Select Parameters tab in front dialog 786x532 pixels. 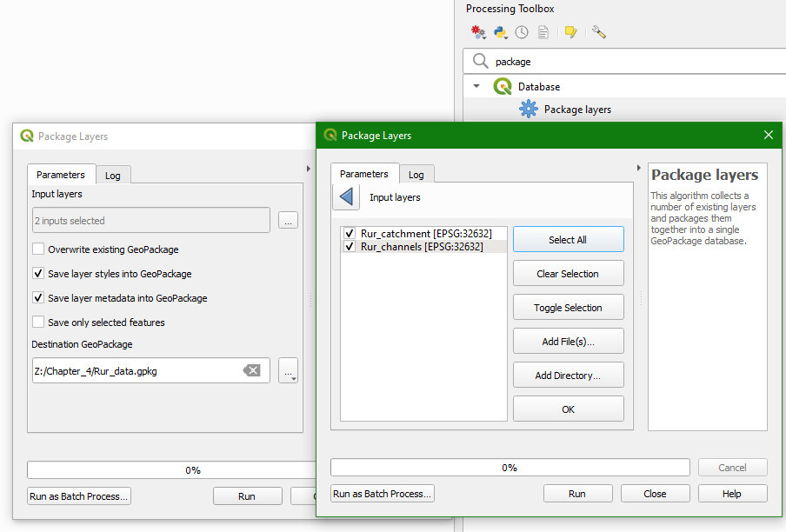point(364,173)
